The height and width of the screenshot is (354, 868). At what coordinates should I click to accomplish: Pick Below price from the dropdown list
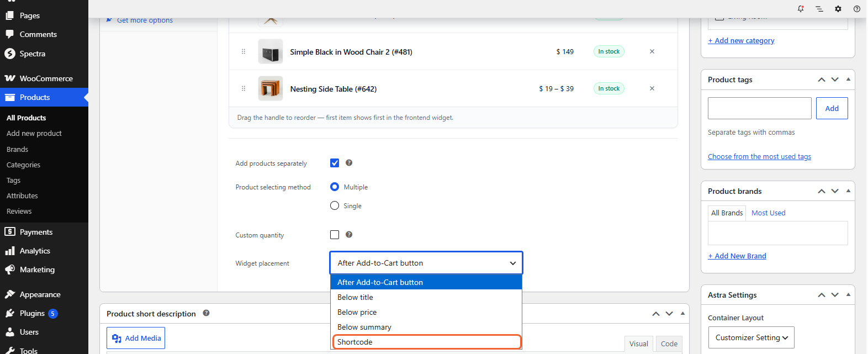426,312
